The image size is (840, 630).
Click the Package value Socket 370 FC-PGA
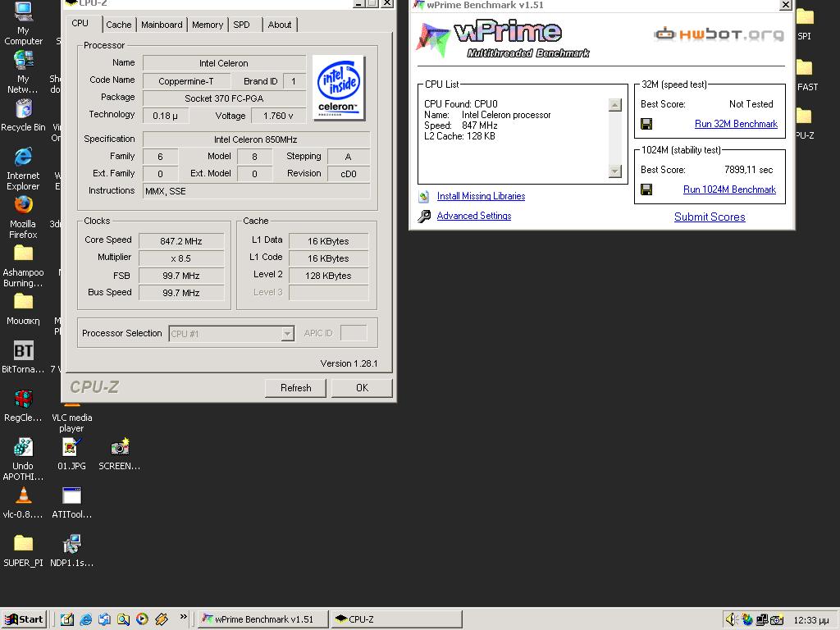pyautogui.click(x=224, y=98)
